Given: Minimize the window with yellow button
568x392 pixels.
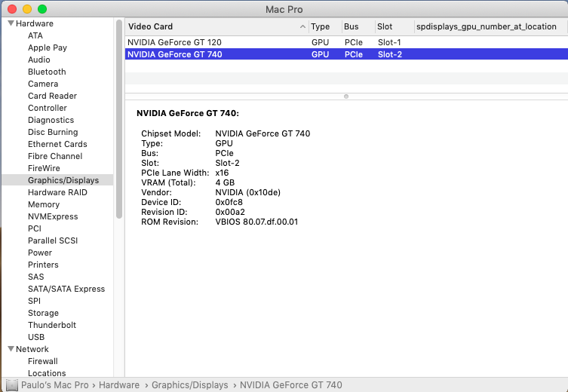Looking at the screenshot, I should coord(27,9).
